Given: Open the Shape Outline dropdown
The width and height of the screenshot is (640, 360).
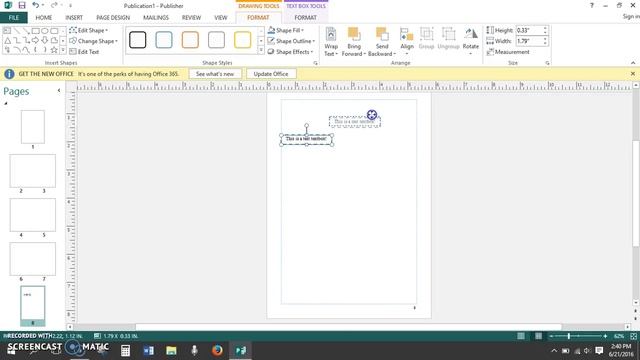Looking at the screenshot, I should coord(291,41).
